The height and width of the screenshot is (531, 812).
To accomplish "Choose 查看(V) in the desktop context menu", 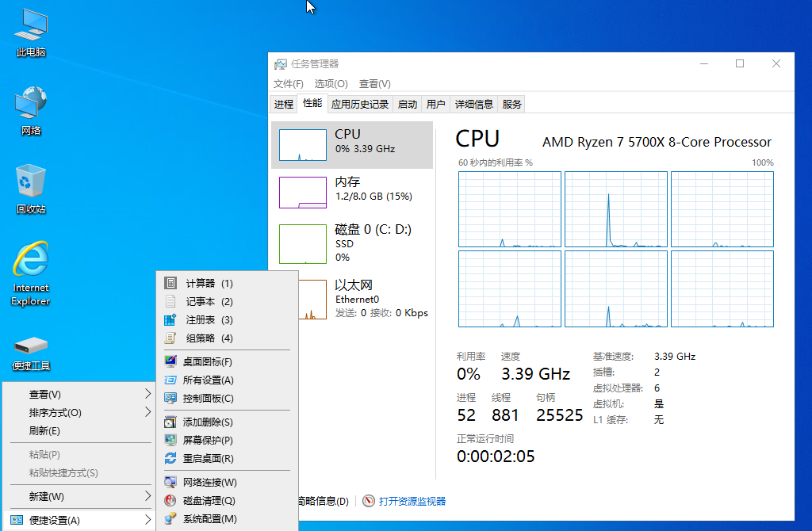I will (x=78, y=395).
